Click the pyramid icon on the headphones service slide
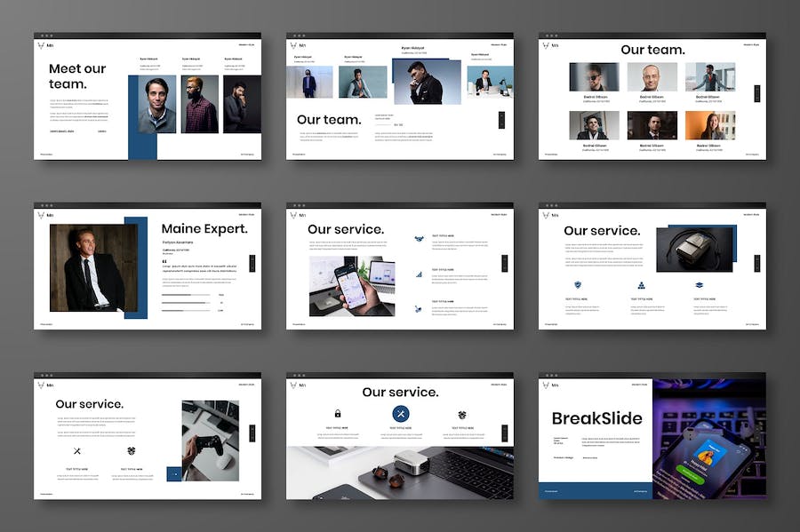Image resolution: width=800 pixels, height=532 pixels. [640, 285]
